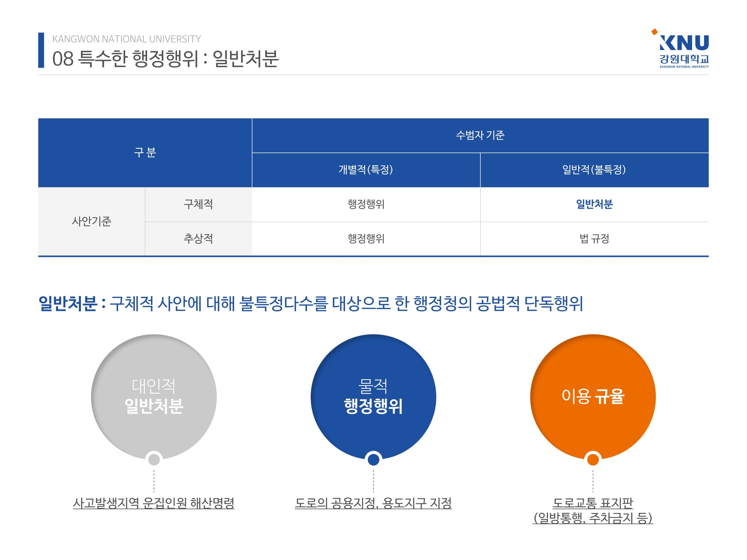Open the 도로의 공용지정, 용도지구 지정 link
The width and height of the screenshot is (747, 560).
pos(373,503)
